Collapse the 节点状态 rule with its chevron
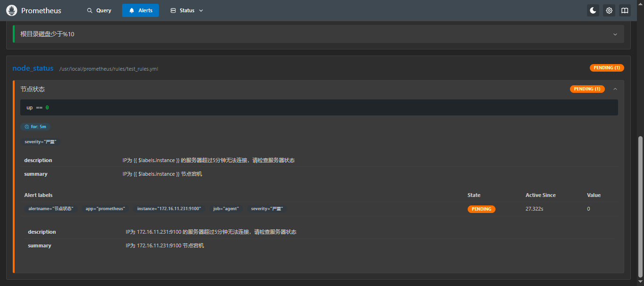The height and width of the screenshot is (286, 644). (x=615, y=89)
